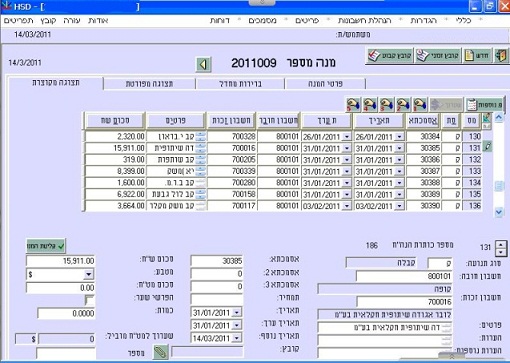Switch to the פרטי המנה tab
510x363 pixels.
325,84
